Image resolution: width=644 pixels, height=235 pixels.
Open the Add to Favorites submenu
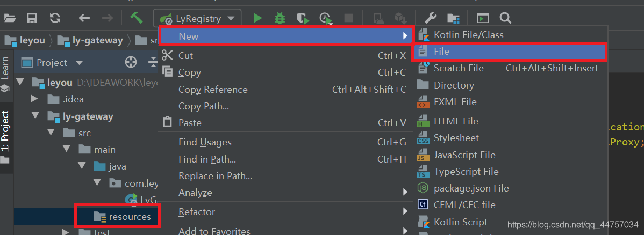285,231
